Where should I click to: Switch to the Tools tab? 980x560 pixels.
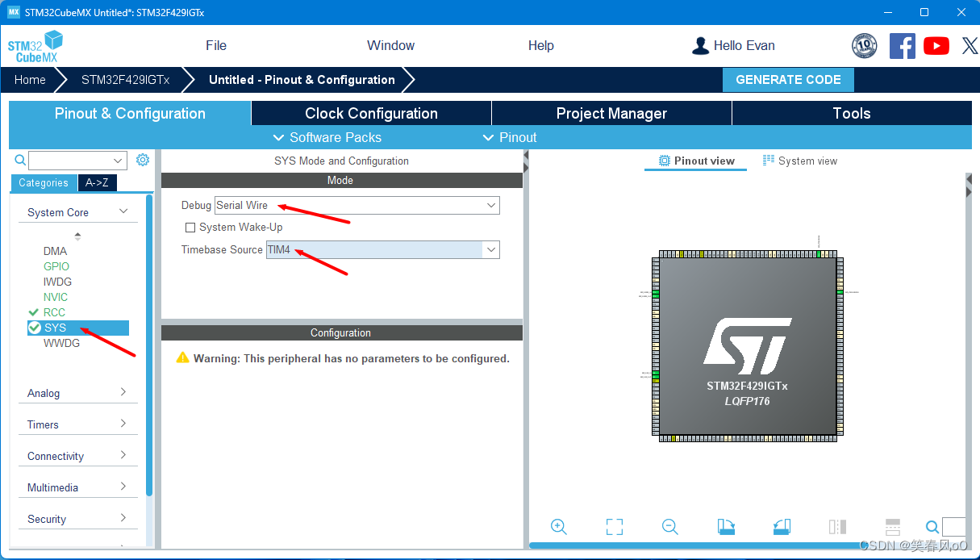852,114
